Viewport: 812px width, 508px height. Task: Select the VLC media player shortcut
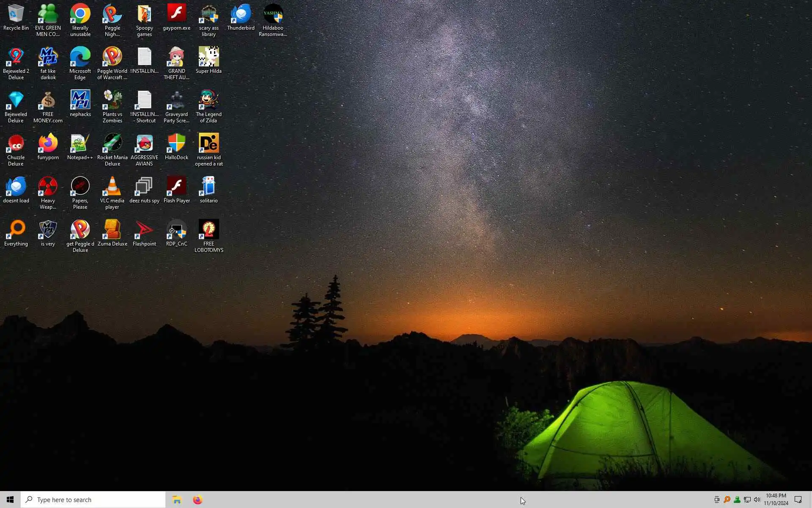(112, 187)
